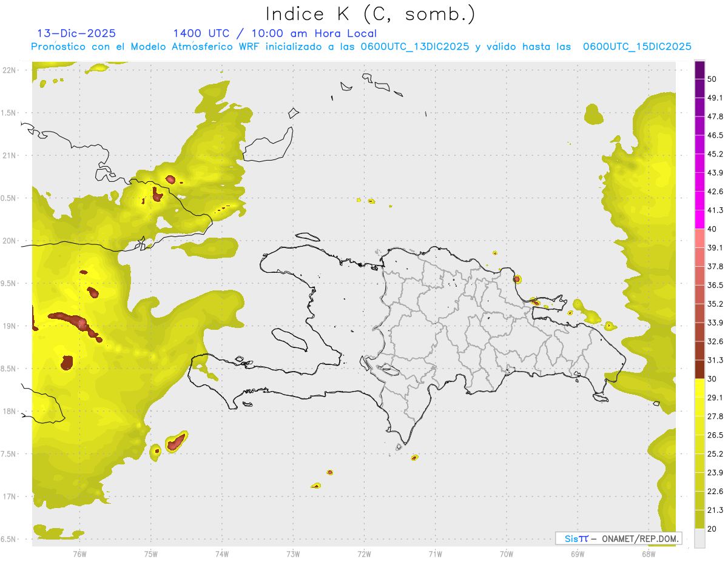The height and width of the screenshot is (562, 728).
Task: Click the "23.9" color scale value
Action: [x=715, y=473]
